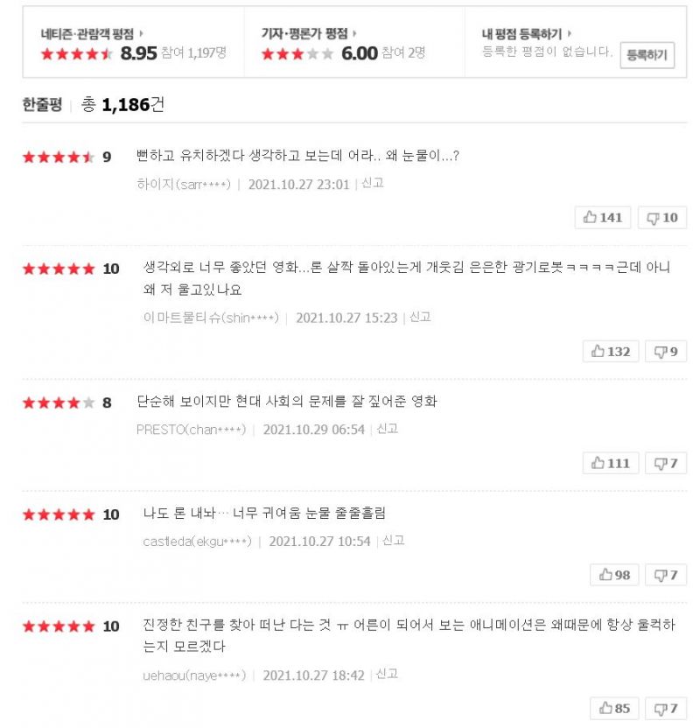Expand 내 평점 등록하기 arrow

tap(570, 33)
